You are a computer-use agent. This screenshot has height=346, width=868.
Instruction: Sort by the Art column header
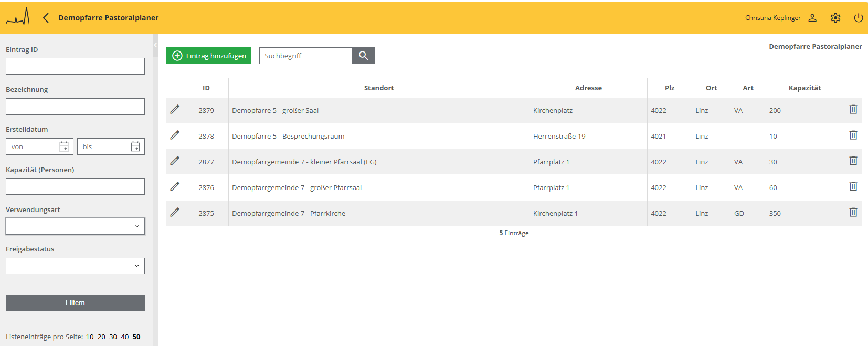pyautogui.click(x=748, y=88)
